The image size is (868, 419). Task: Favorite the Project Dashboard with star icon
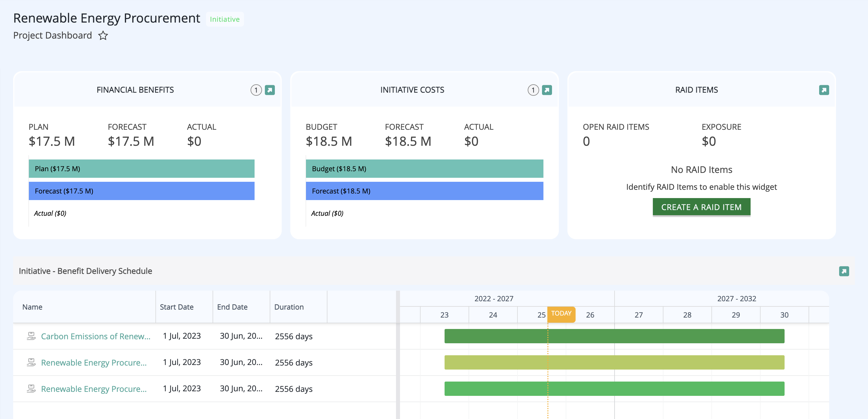coord(103,35)
